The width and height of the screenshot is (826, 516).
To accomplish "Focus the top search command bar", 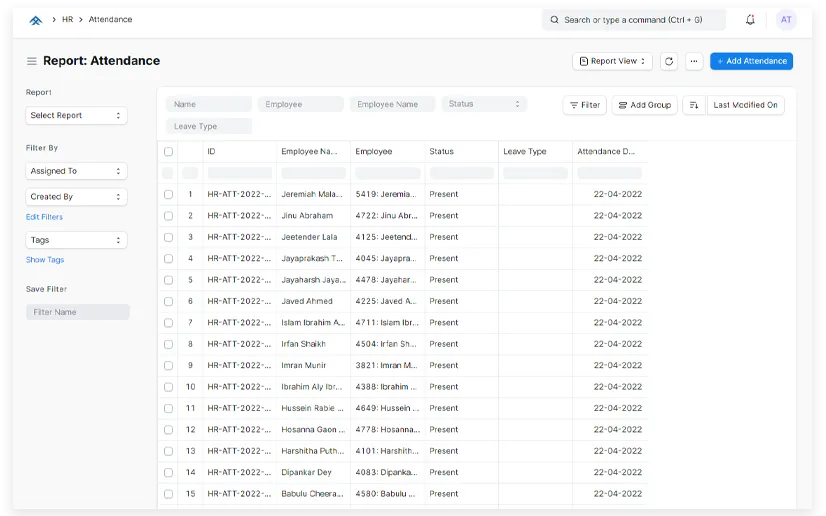I will pyautogui.click(x=634, y=20).
